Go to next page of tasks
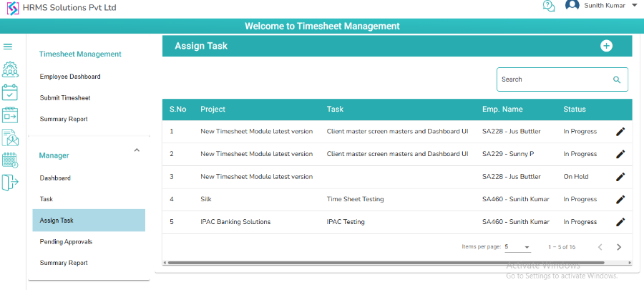Screen dimensions: 644x290 click(x=619, y=247)
